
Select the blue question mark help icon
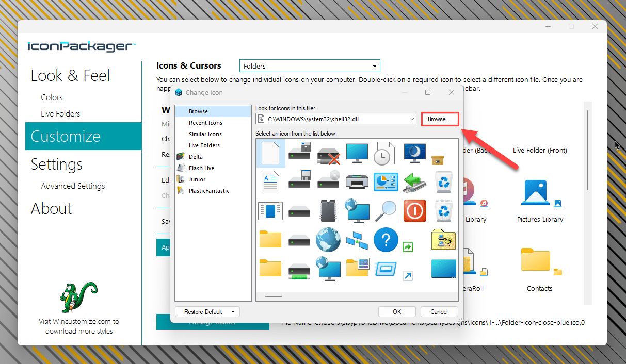pos(386,240)
